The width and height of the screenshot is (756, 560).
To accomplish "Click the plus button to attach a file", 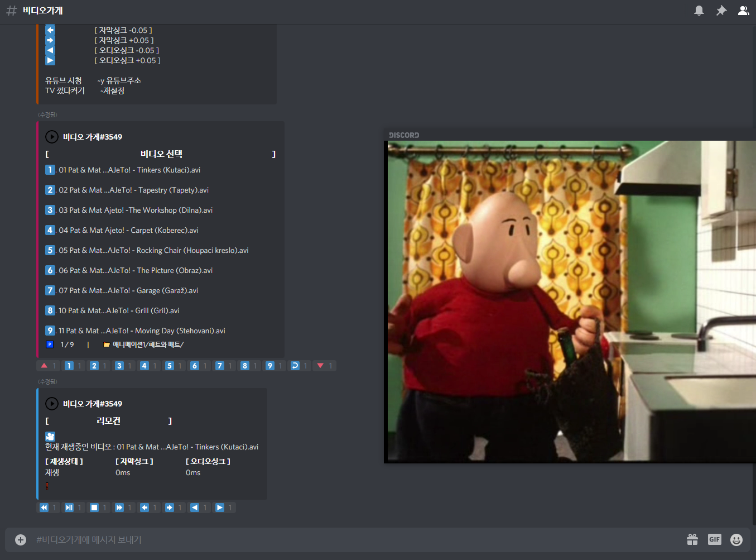I will click(x=20, y=539).
